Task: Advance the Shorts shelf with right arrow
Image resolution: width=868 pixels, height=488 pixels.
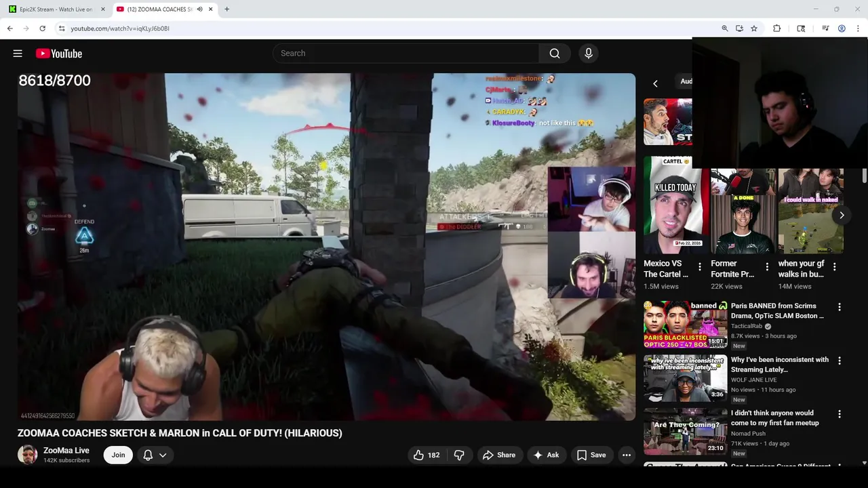Action: pos(842,216)
